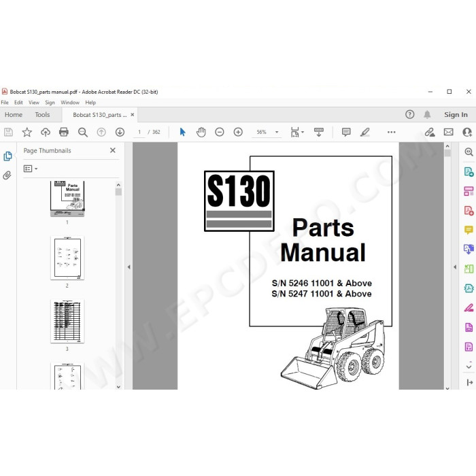The height and width of the screenshot is (476, 476).
Task: Open the Fill & Sign tool
Action: tap(469, 307)
